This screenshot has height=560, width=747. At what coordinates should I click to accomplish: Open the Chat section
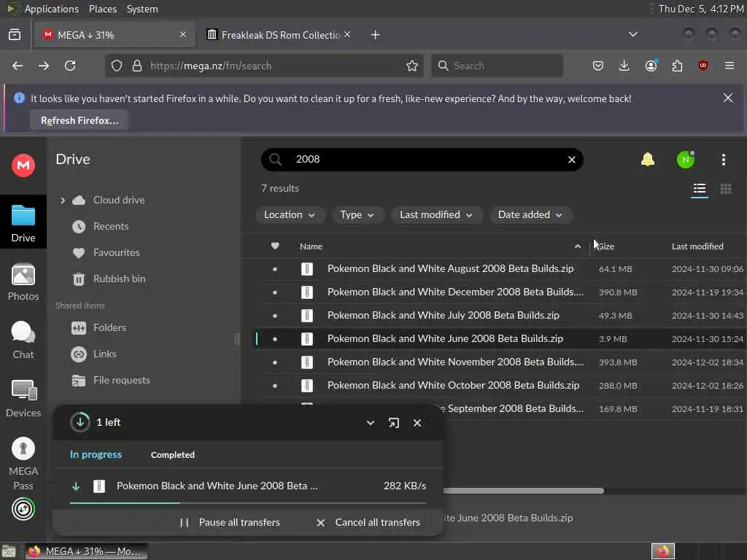(x=23, y=341)
